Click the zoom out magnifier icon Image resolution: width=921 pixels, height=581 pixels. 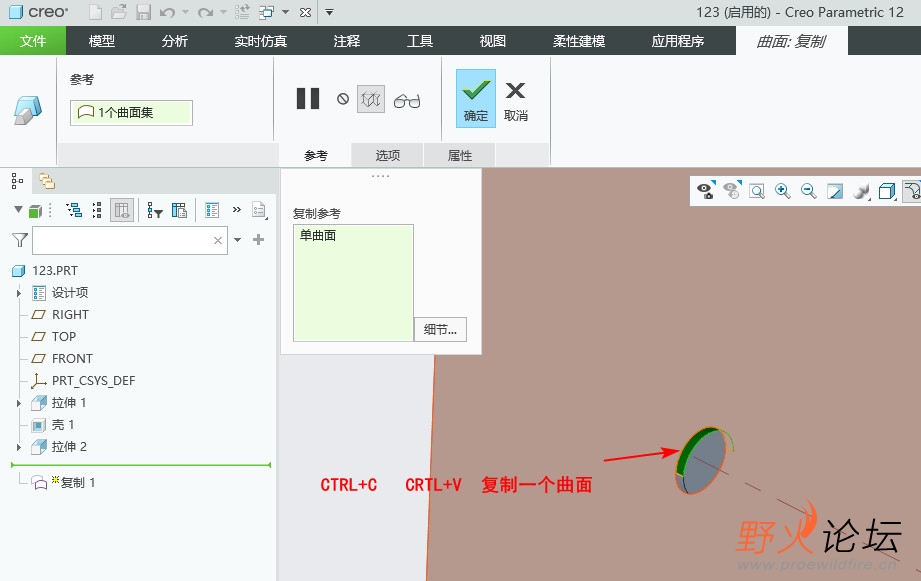[x=809, y=191]
